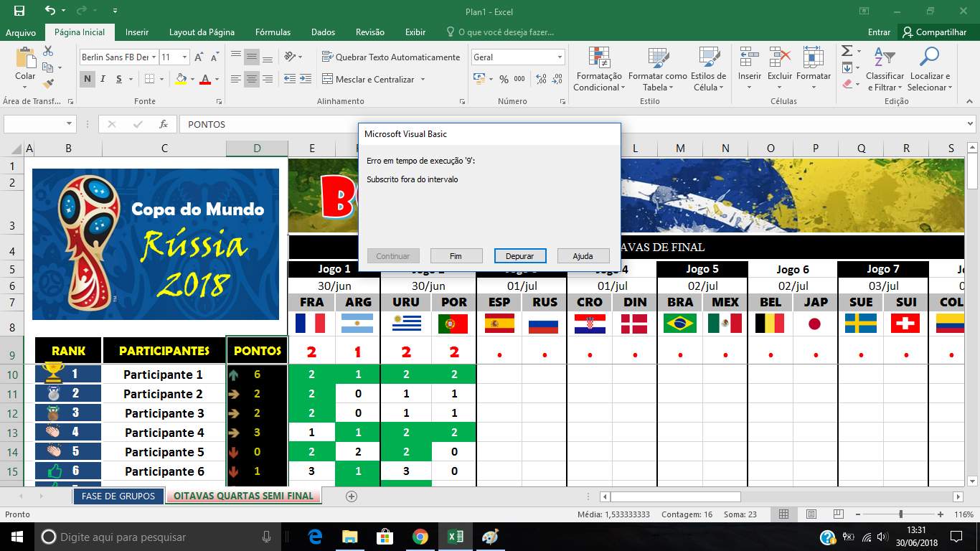
Task: Click Fim in the Visual Basic dialog
Action: coord(456,256)
